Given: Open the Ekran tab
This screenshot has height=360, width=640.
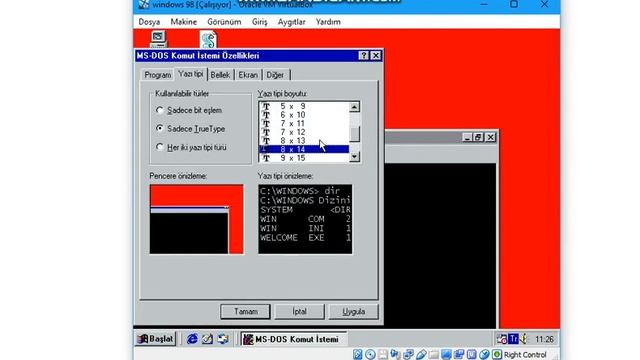Looking at the screenshot, I should (248, 75).
